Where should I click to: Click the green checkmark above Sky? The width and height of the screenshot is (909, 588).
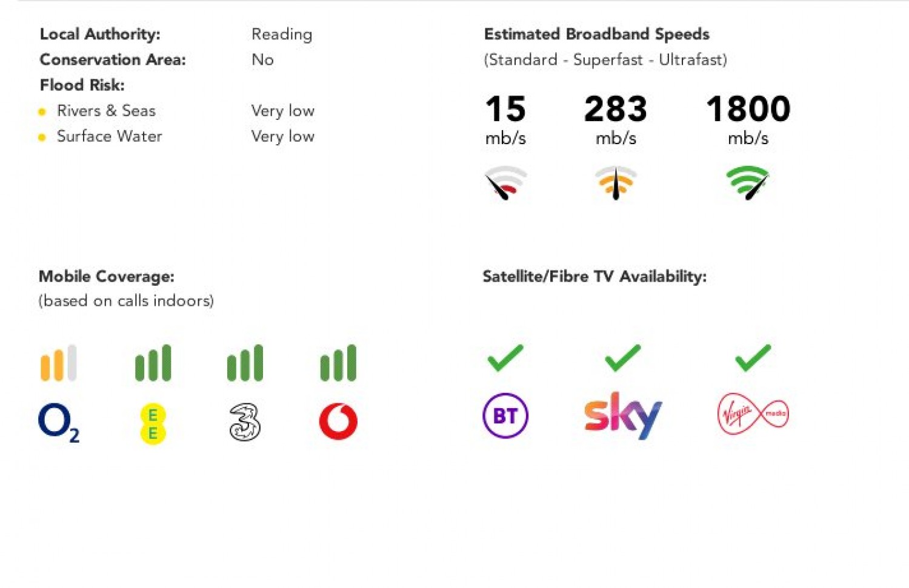(x=623, y=357)
